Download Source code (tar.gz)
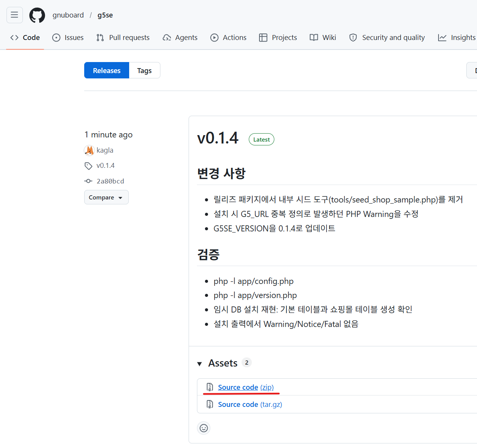This screenshot has width=477, height=448. click(250, 404)
